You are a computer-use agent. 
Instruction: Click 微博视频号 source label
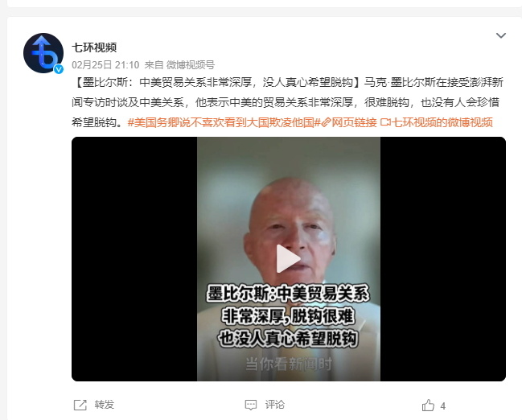pyautogui.click(x=191, y=64)
